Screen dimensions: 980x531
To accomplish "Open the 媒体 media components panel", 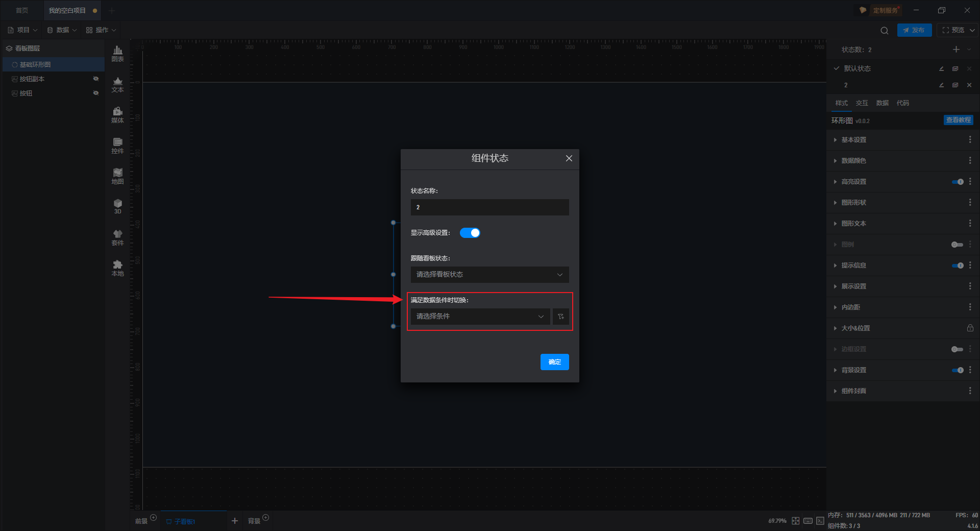I will (117, 115).
